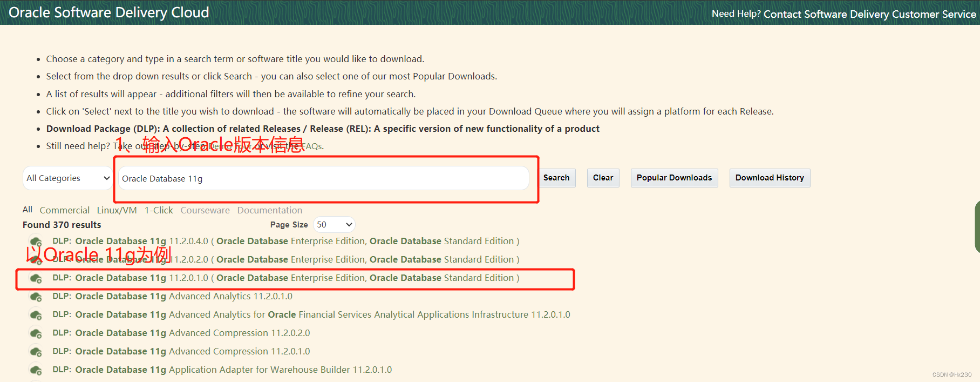Click cloud icon for Advanced Compression 11.2.0.2.0
The width and height of the screenshot is (980, 382).
click(36, 333)
